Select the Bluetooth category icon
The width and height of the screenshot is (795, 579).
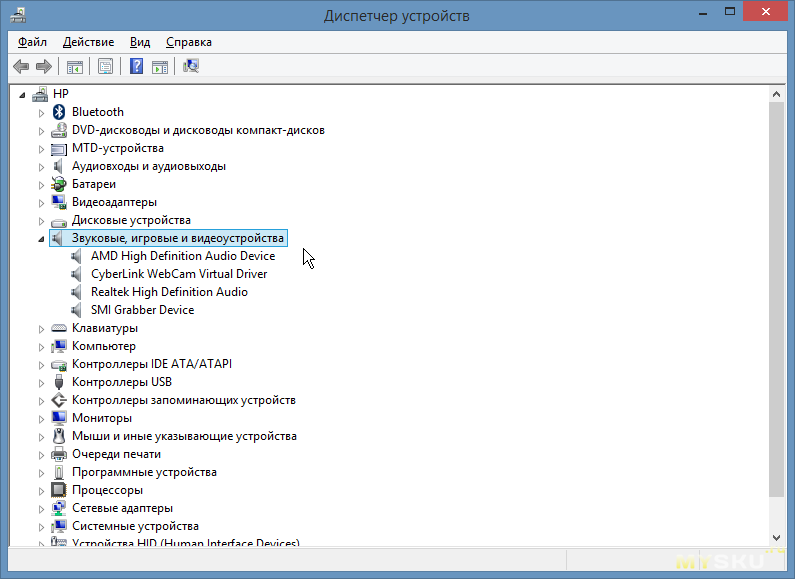(59, 112)
